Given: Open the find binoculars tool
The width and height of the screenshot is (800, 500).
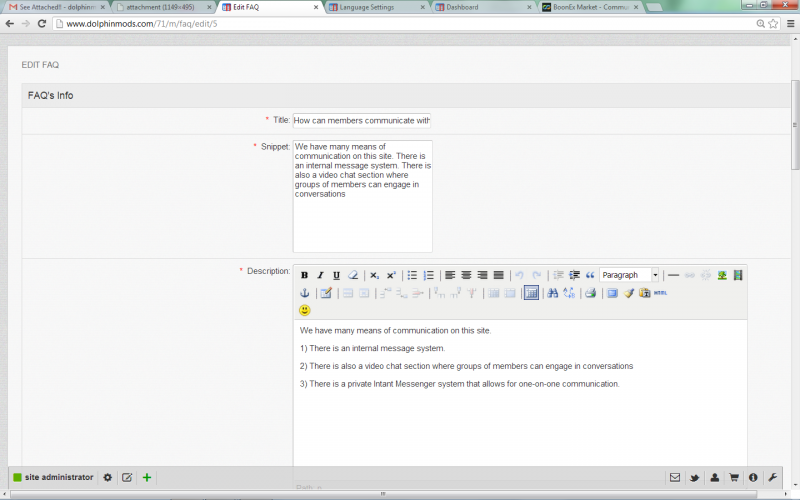Looking at the screenshot, I should coord(553,293).
